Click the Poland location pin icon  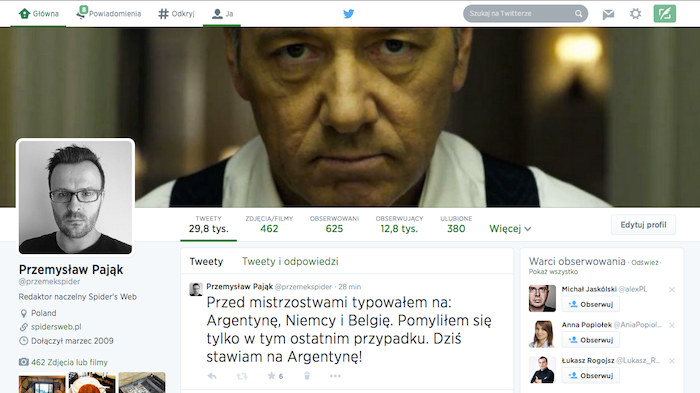[x=24, y=314]
